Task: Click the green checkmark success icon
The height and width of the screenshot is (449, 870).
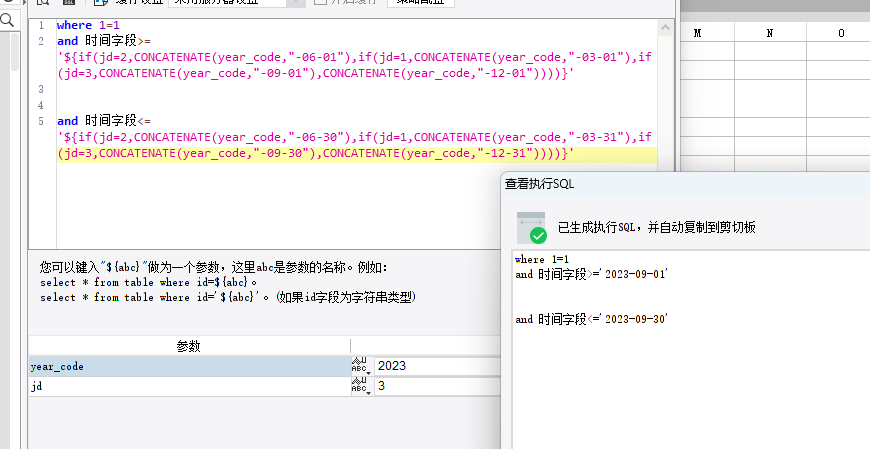Action: coord(538,235)
